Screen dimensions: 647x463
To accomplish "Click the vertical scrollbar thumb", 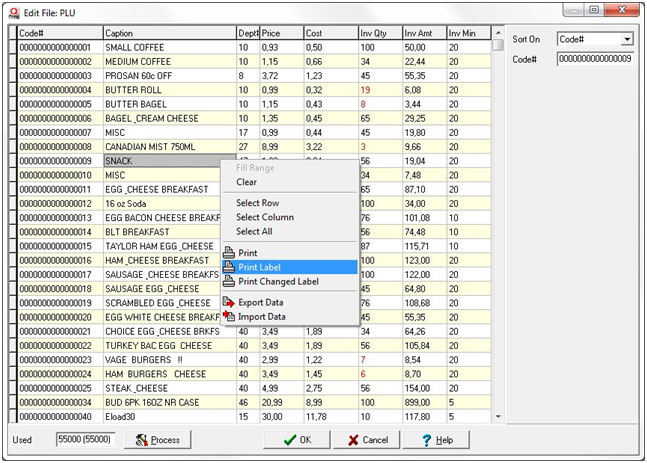I will (x=498, y=45).
